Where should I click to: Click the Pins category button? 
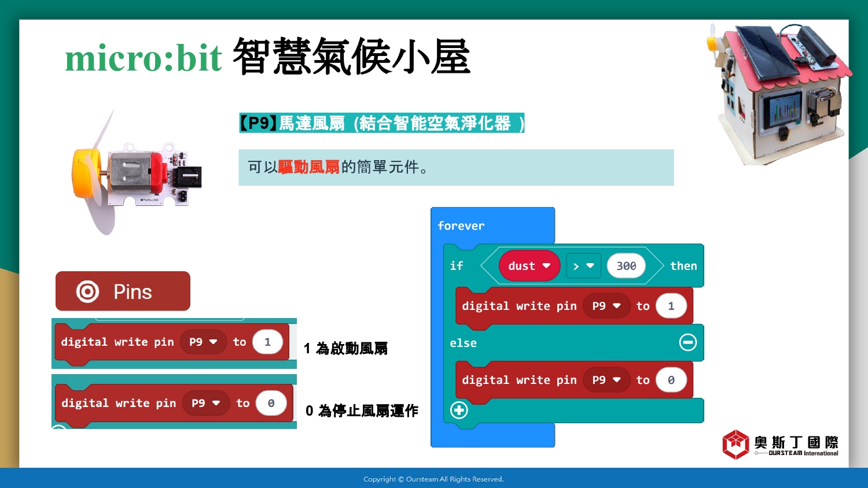pos(123,291)
